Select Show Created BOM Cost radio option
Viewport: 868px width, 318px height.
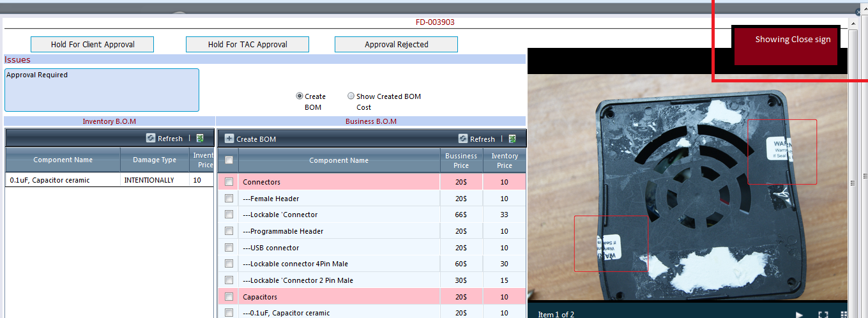click(x=351, y=96)
